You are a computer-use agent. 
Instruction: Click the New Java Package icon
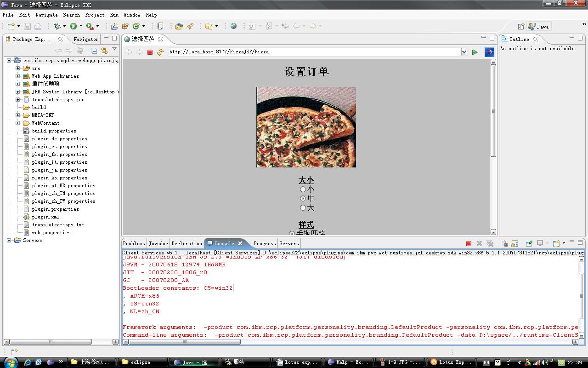click(125, 27)
